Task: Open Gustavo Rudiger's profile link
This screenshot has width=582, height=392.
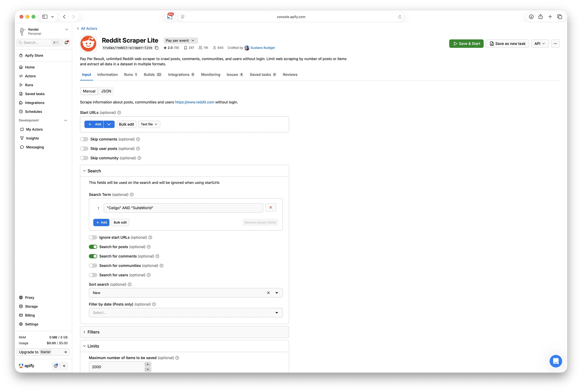Action: click(x=262, y=48)
